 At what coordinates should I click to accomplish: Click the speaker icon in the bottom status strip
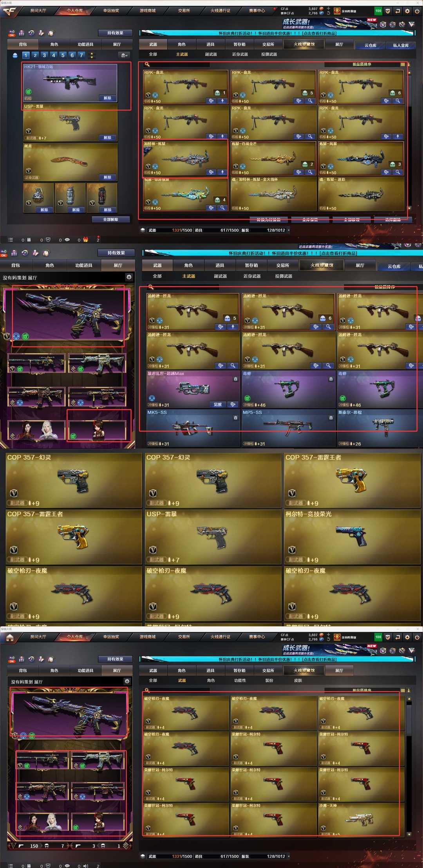pyautogui.click(x=86, y=866)
